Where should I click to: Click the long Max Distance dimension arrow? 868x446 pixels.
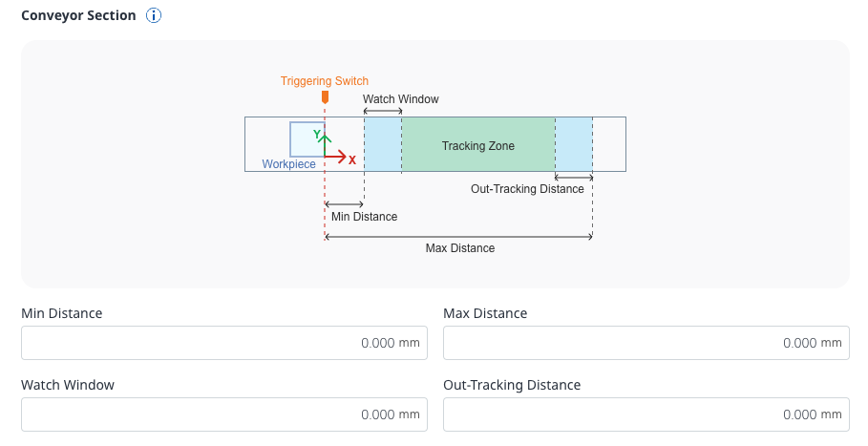tap(459, 236)
